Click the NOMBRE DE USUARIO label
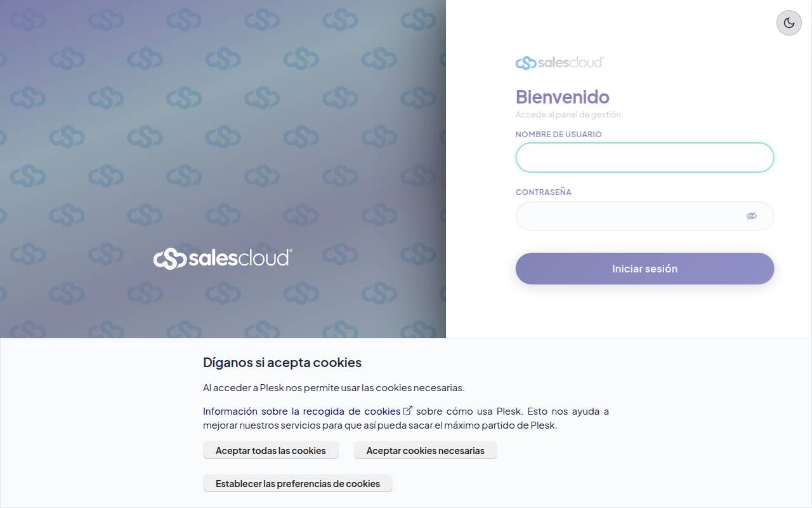Viewport: 812px width, 508px height. [x=558, y=134]
